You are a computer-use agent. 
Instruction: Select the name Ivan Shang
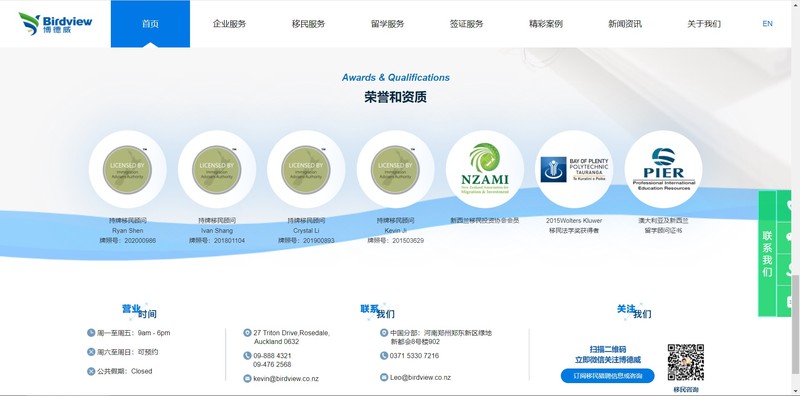tap(217, 231)
